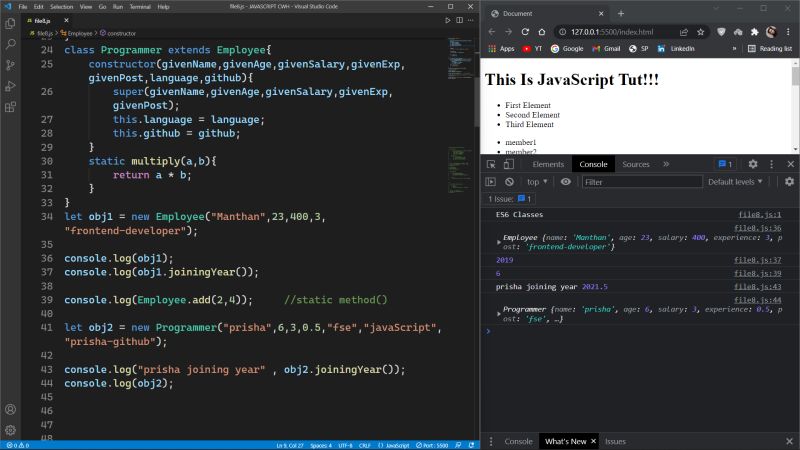Open the Default levels dropdown

(735, 182)
